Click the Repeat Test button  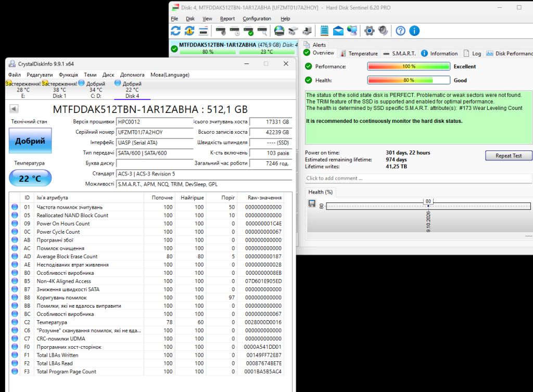coord(509,156)
